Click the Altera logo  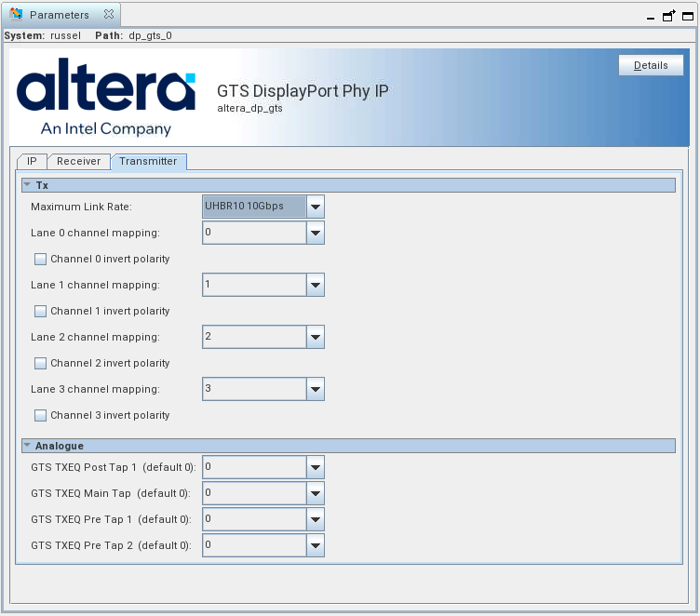106,97
